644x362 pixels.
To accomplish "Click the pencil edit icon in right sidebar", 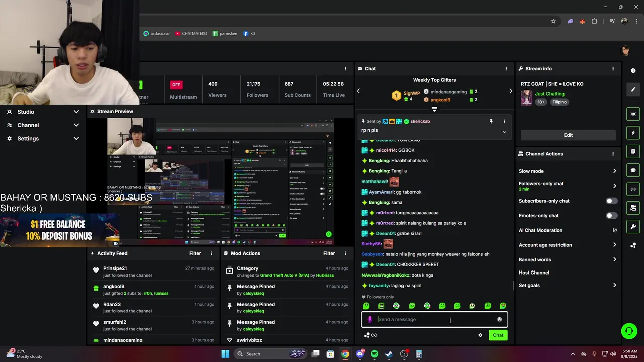I will (x=633, y=89).
